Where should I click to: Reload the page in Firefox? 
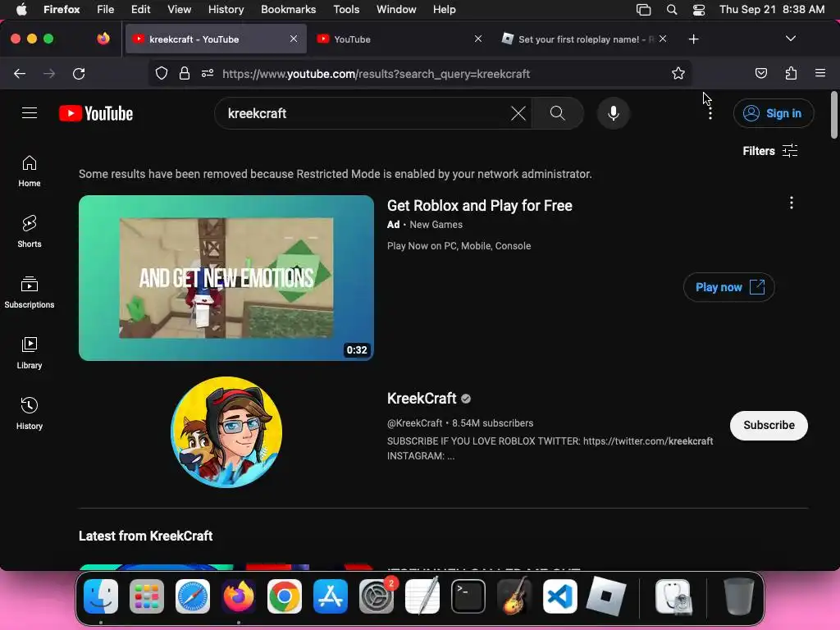(79, 73)
